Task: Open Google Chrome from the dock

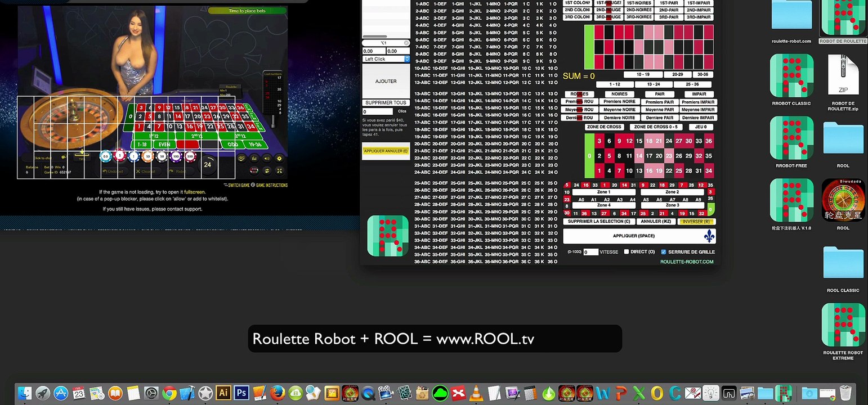Action: tap(169, 393)
